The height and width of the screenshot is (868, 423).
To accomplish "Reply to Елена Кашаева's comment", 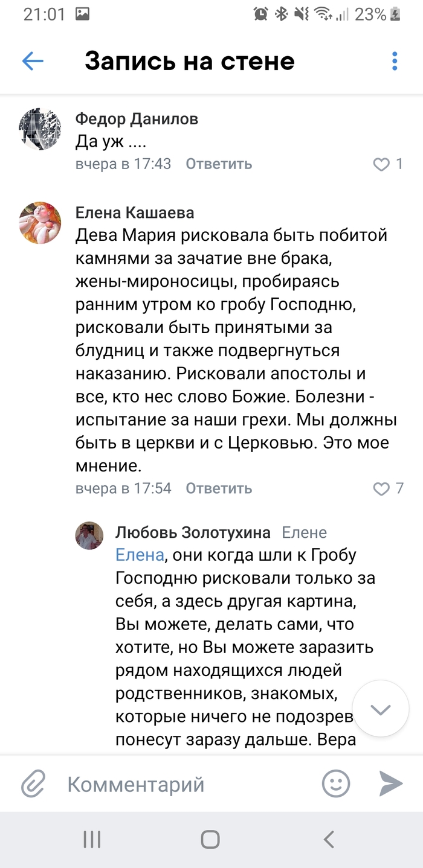I will (x=218, y=488).
